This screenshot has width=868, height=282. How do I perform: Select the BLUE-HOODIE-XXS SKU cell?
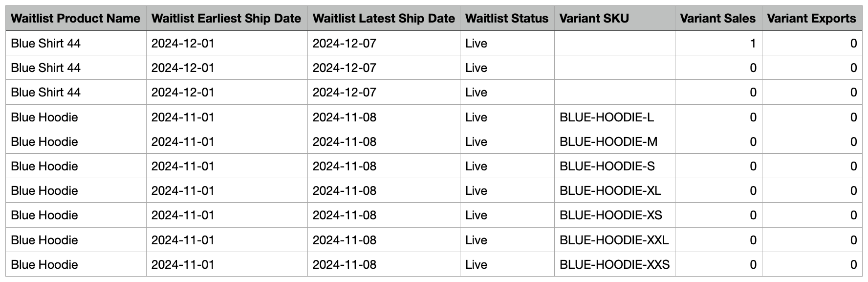tap(614, 265)
